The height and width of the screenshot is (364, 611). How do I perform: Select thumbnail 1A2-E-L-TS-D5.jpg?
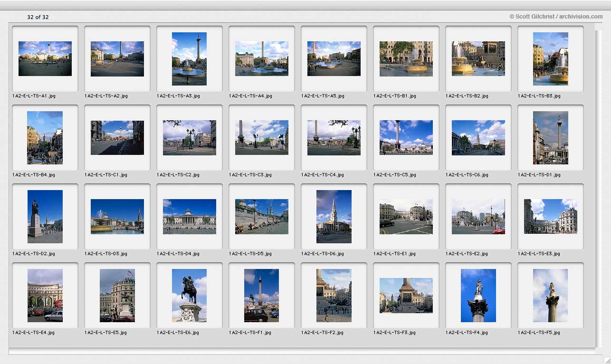tap(262, 216)
